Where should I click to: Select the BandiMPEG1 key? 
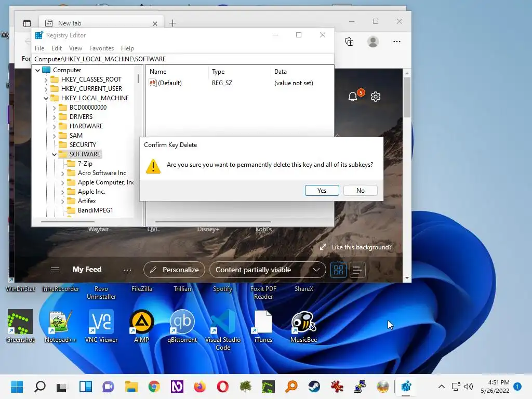[x=95, y=210]
